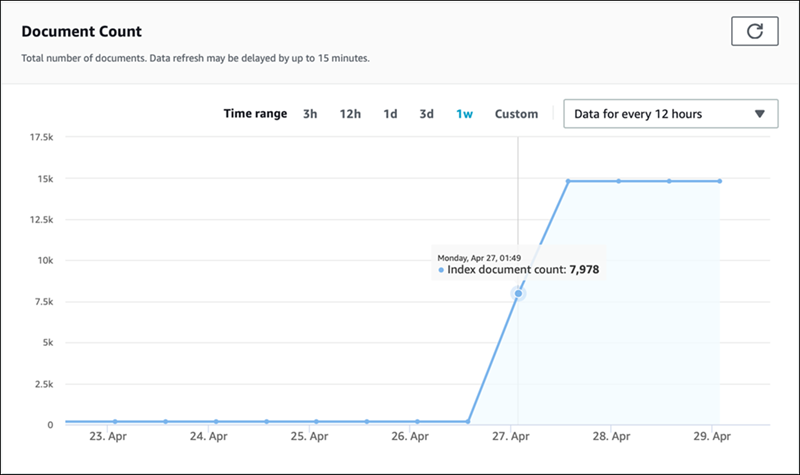Open the data interval dropdown
The width and height of the screenshot is (800, 475).
pyautogui.click(x=670, y=114)
